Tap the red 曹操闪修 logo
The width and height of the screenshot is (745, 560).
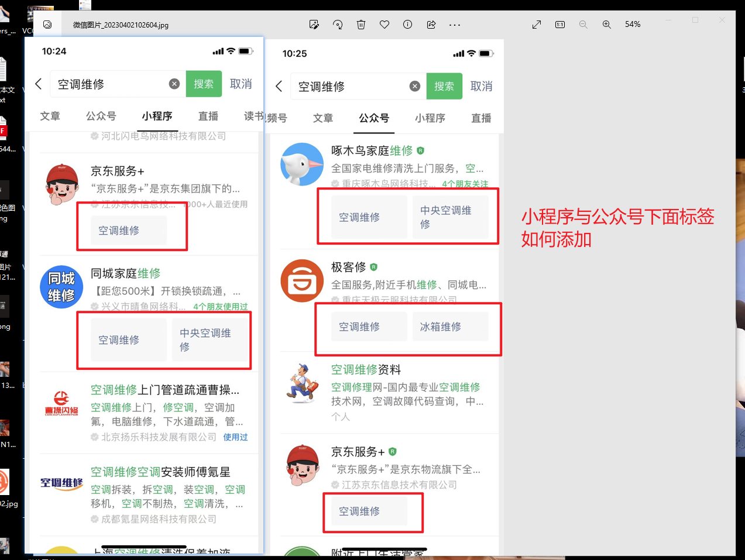tap(61, 404)
